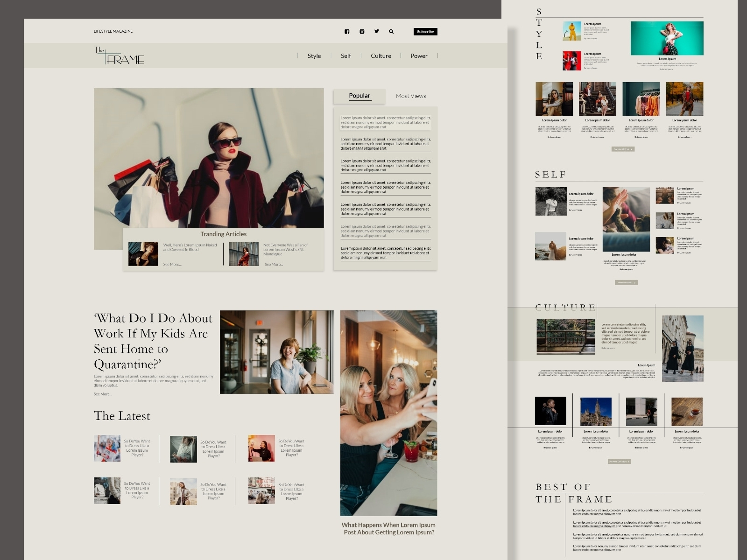This screenshot has height=560, width=747.
Task: Click See More under the quarantine article
Action: pyautogui.click(x=103, y=394)
